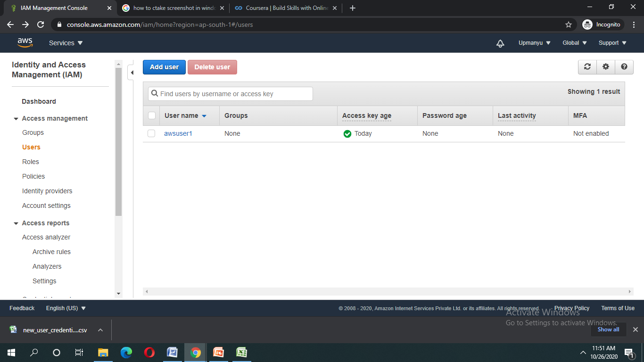644x362 pixels.
Task: Open Groups in IAM sidebar
Action: (33, 132)
